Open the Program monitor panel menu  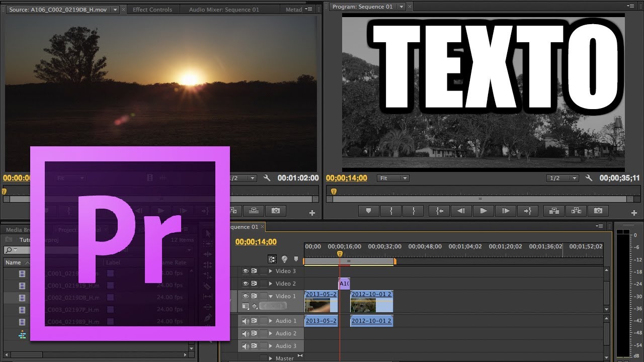tap(631, 7)
